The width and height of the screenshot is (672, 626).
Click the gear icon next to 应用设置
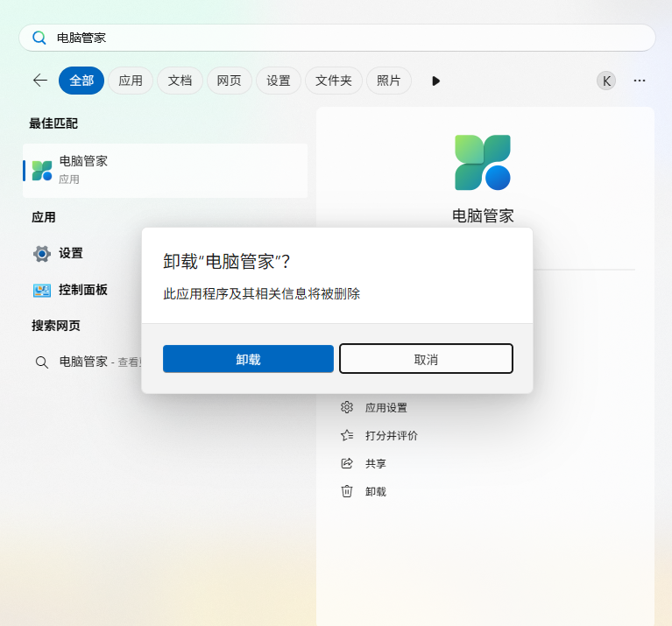coord(347,407)
